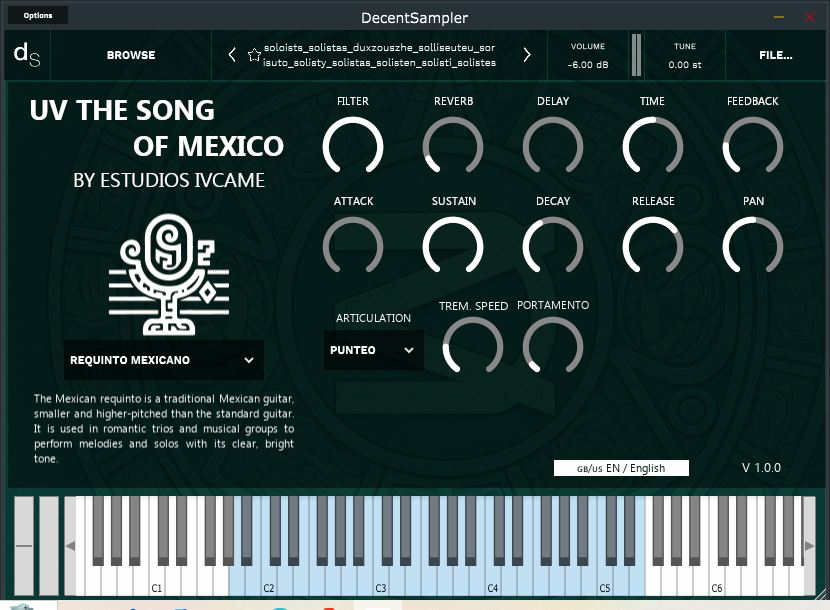Click the pitch bend wheel strip

[x=23, y=545]
